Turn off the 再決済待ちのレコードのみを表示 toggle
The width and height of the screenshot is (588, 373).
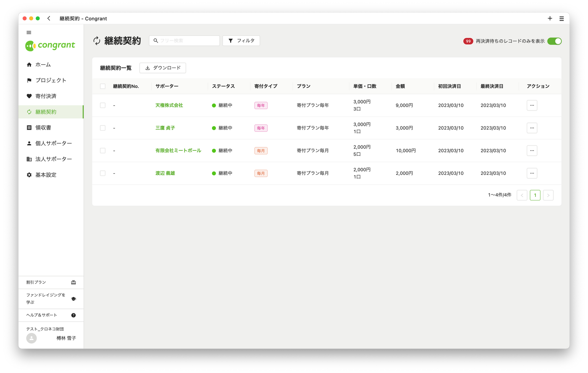554,41
